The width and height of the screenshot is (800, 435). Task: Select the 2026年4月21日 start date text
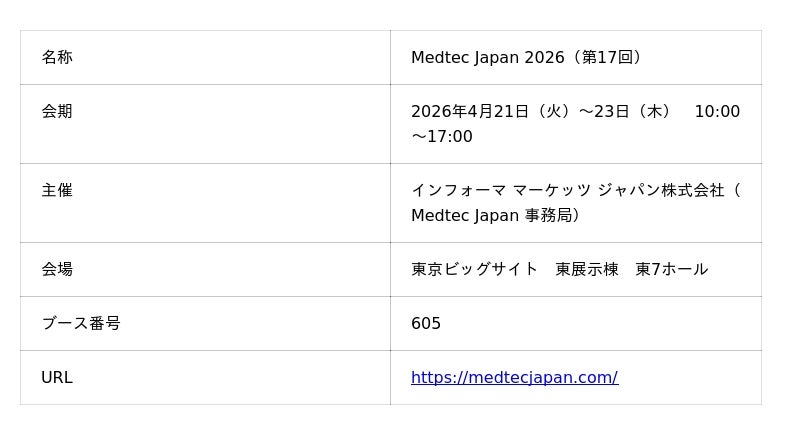tap(469, 112)
